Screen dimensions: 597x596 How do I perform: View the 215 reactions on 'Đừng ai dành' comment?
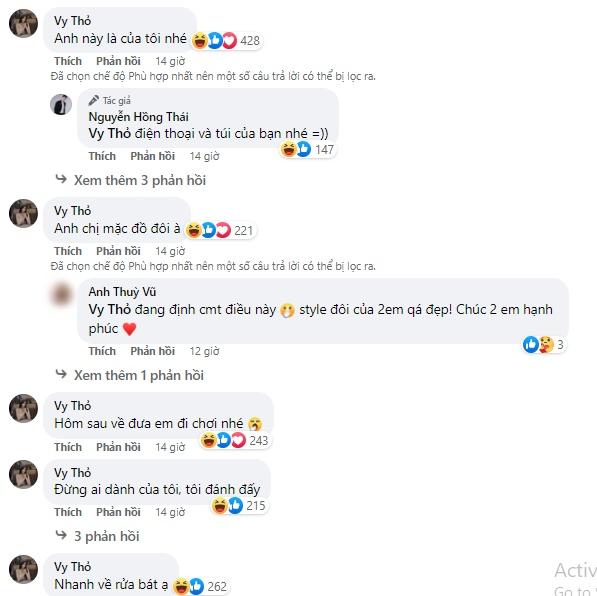[239, 506]
